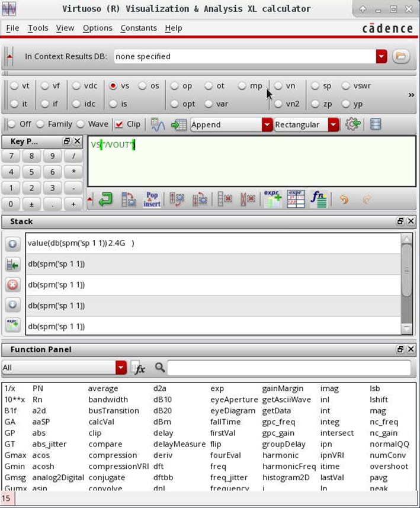The height and width of the screenshot is (508, 420).
Task: Click the gainMargin function
Action: pyautogui.click(x=283, y=388)
